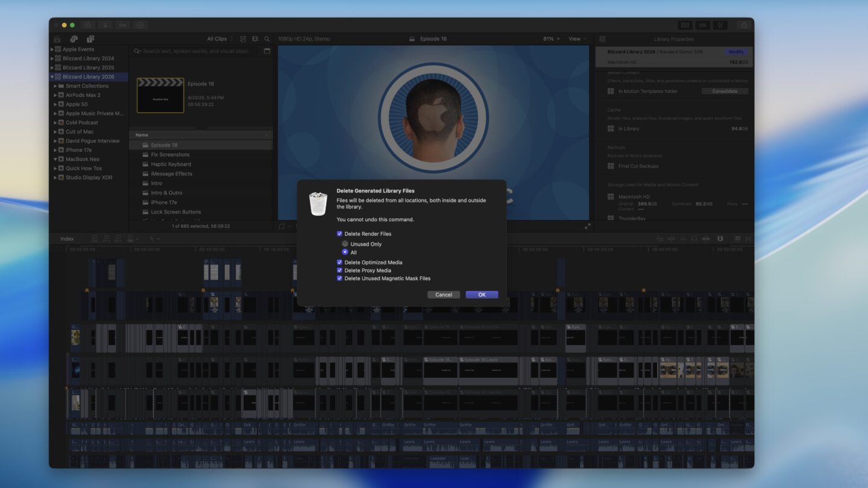This screenshot has width=868, height=488.
Task: Open the transitions browser icon in timeline
Action: point(749,239)
